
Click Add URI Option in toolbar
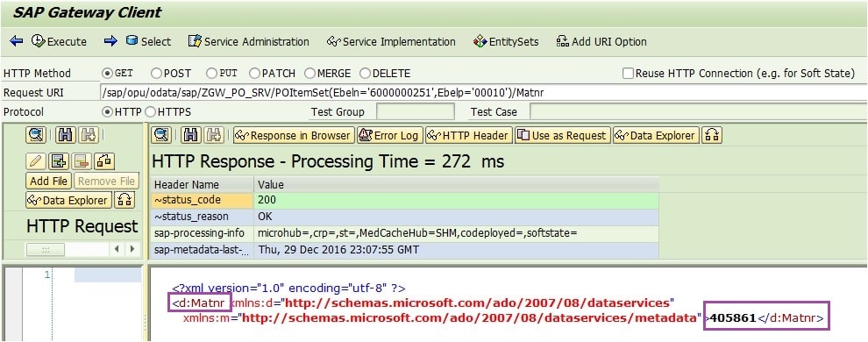click(x=601, y=41)
